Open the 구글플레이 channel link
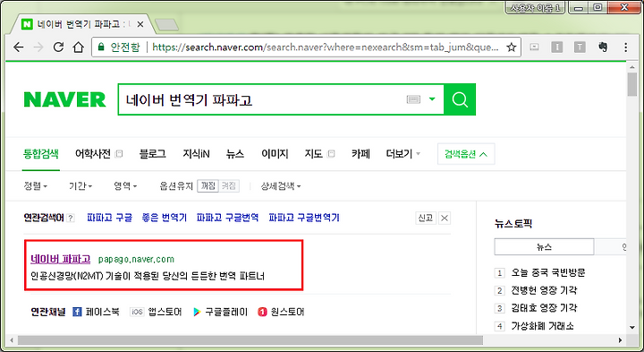This screenshot has width=644, height=352. tap(221, 312)
